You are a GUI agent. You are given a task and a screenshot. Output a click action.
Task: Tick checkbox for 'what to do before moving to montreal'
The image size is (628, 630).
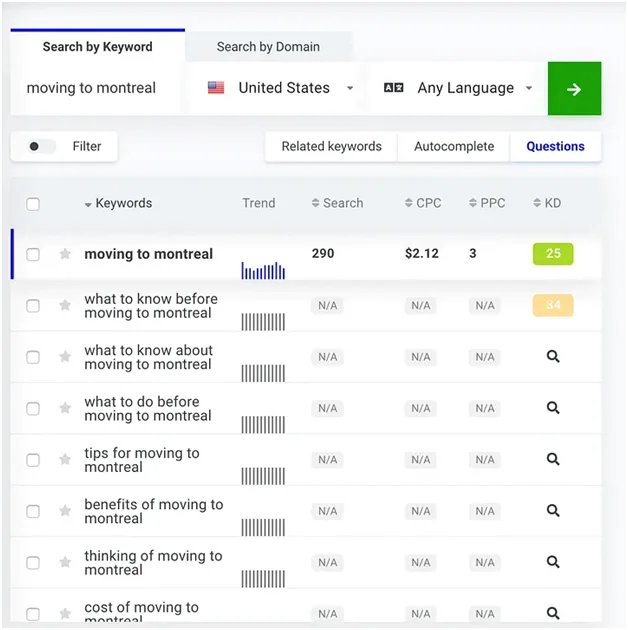pyautogui.click(x=33, y=409)
